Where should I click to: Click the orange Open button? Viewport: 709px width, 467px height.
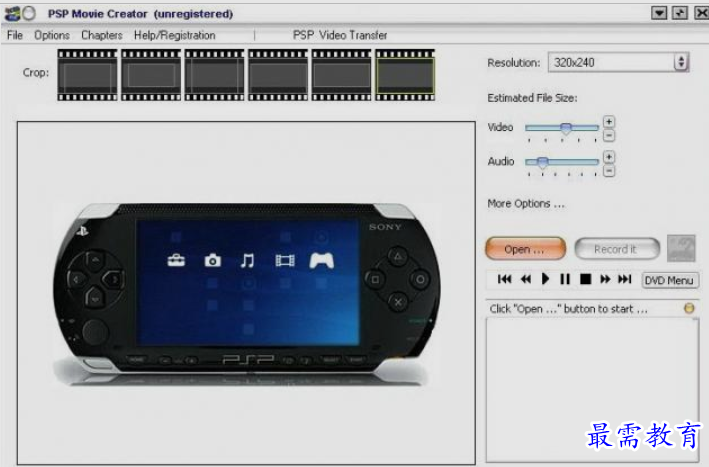point(525,249)
